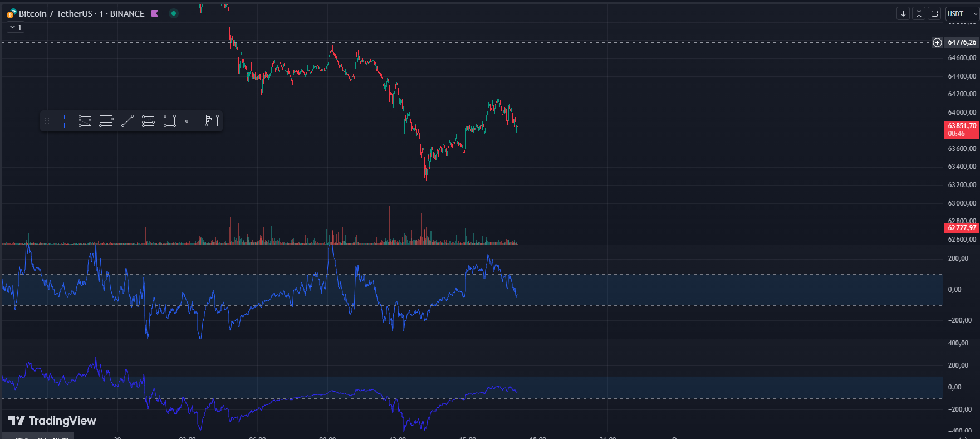Click the 62600,00 price scale value
This screenshot has width=980, height=439.
[962, 240]
